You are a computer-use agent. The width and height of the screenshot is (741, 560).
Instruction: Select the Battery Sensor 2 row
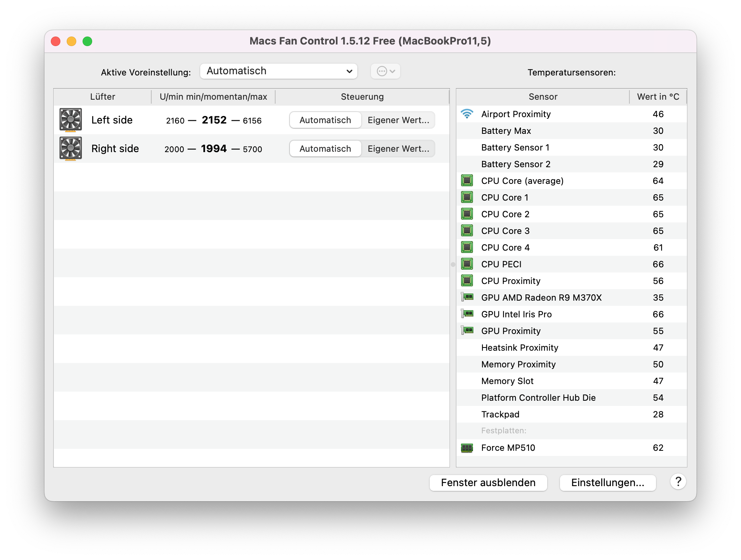[x=571, y=164]
